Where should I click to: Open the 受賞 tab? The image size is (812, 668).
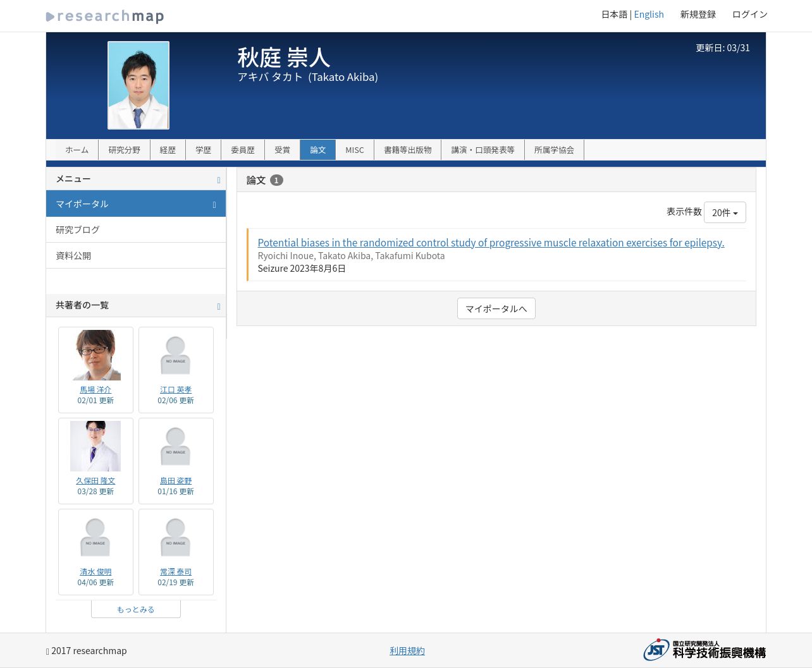[282, 150]
